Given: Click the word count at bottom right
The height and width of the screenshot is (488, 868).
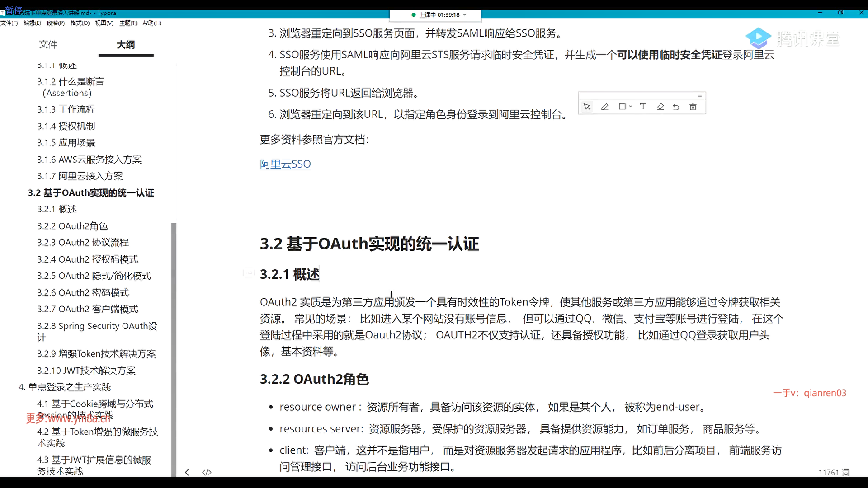Looking at the screenshot, I should click(833, 473).
